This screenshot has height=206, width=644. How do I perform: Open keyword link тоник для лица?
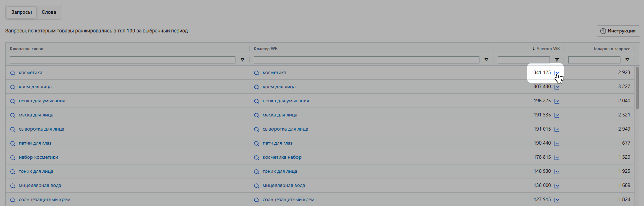36,171
